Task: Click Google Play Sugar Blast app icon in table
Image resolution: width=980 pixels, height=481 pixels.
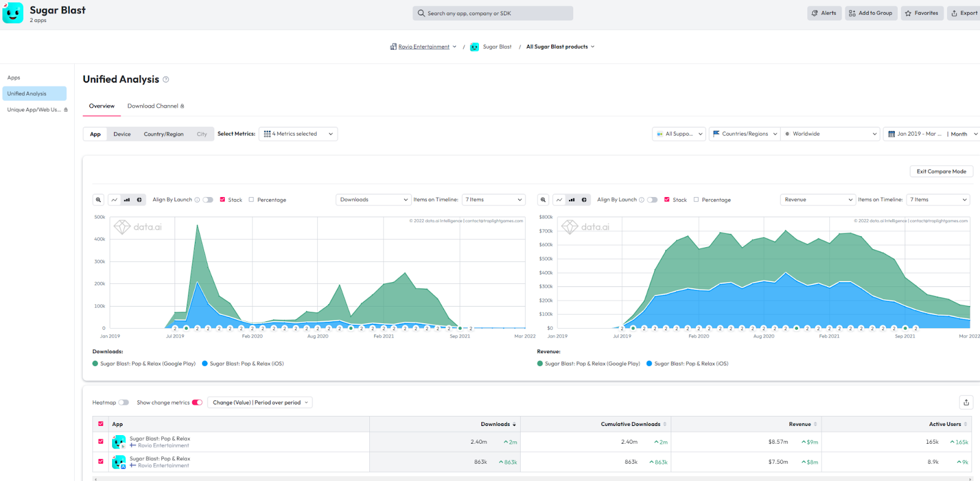Action: (119, 442)
